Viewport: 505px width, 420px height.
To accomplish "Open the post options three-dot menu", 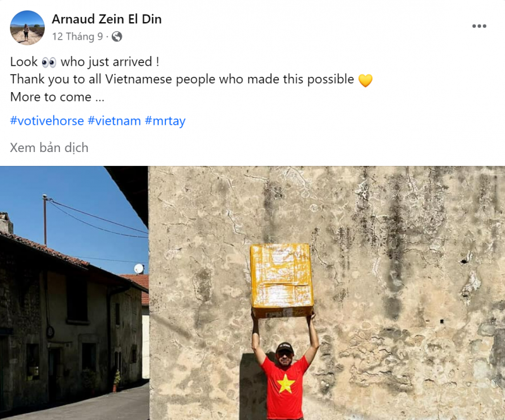I will [479, 26].
